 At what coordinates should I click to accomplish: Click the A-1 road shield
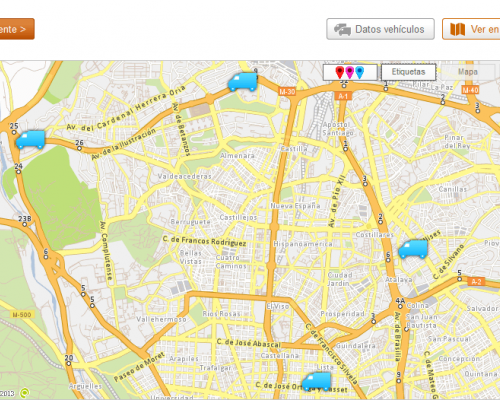tap(343, 96)
